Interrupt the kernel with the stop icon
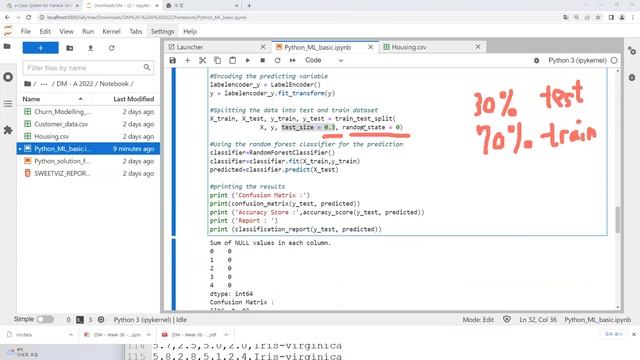This screenshot has height=360, width=640. coord(262,60)
